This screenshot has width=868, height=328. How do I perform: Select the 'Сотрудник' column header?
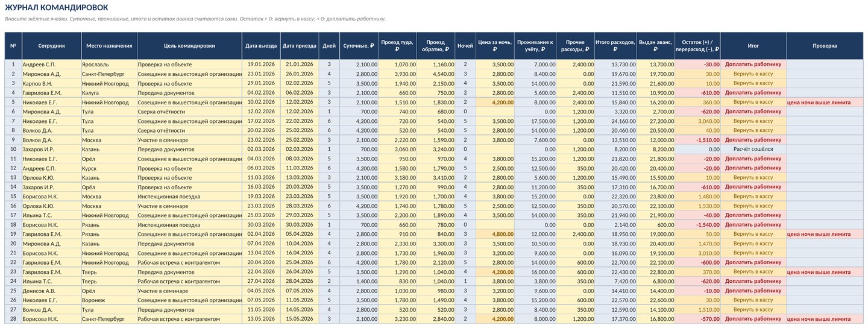coord(51,46)
